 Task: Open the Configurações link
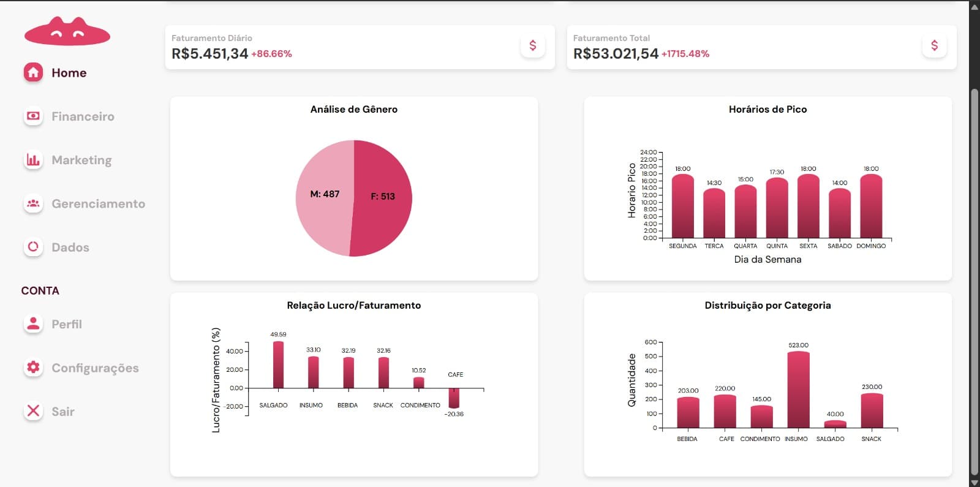pos(95,368)
